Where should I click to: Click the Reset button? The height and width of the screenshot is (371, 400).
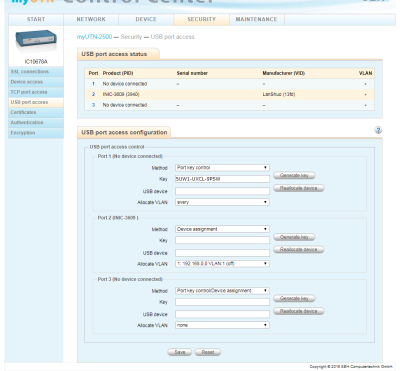tap(208, 352)
